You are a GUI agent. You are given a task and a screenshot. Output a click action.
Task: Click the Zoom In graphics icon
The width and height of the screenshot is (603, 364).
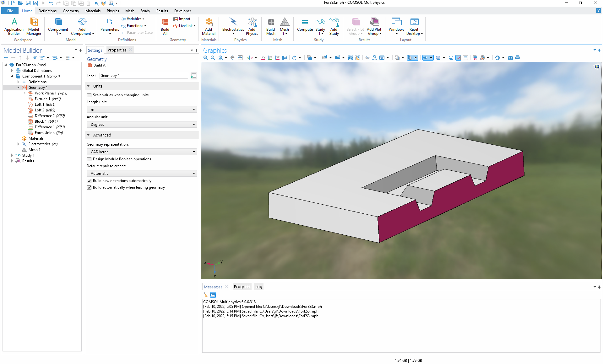206,58
